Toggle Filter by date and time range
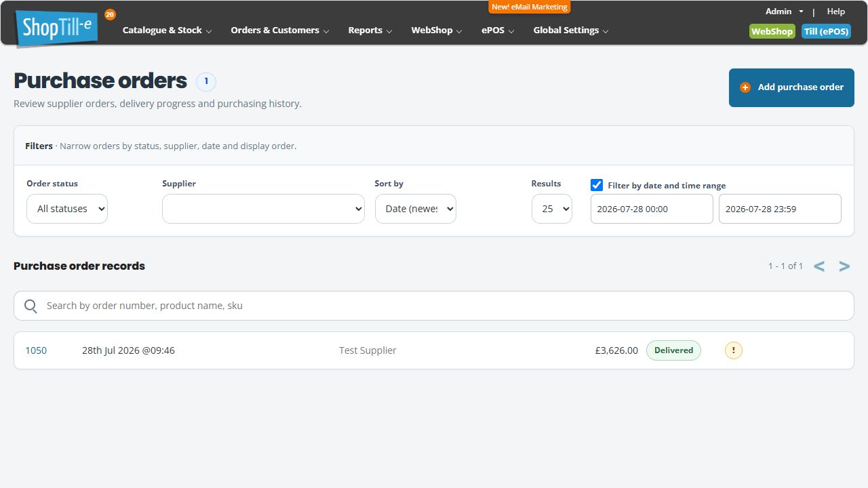The image size is (868, 488). click(597, 185)
